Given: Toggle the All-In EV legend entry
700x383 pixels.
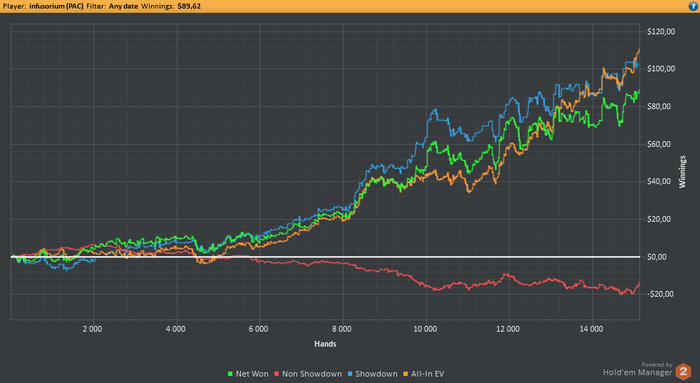Looking at the screenshot, I should pyautogui.click(x=424, y=374).
